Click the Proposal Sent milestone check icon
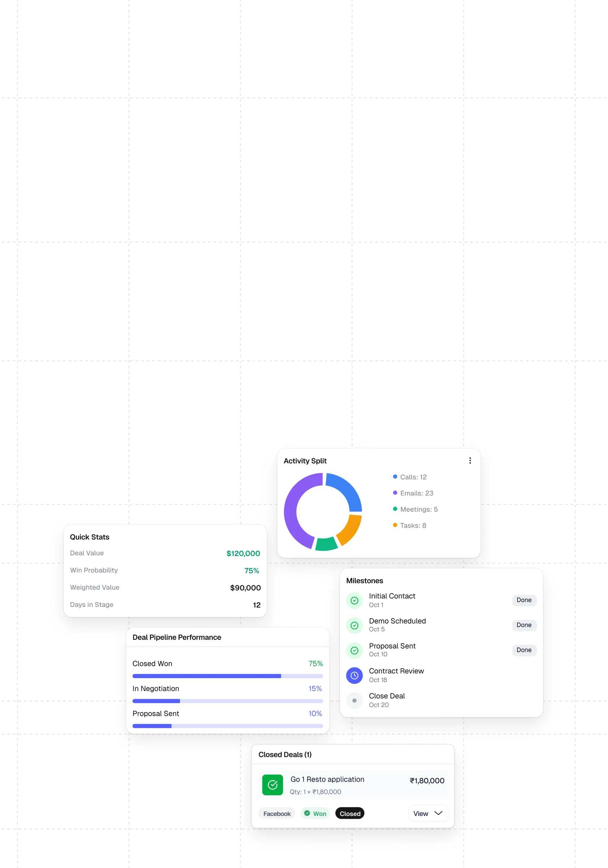This screenshot has width=608, height=868. point(354,650)
